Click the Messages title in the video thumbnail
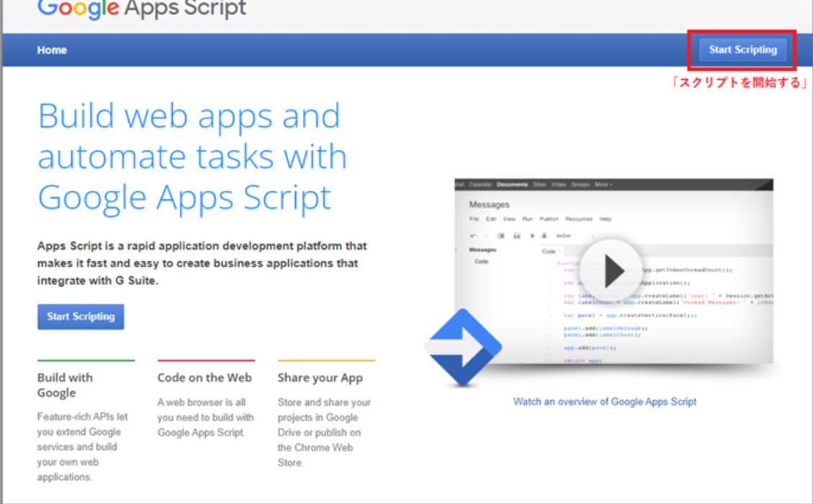This screenshot has height=504, width=813. tap(489, 204)
